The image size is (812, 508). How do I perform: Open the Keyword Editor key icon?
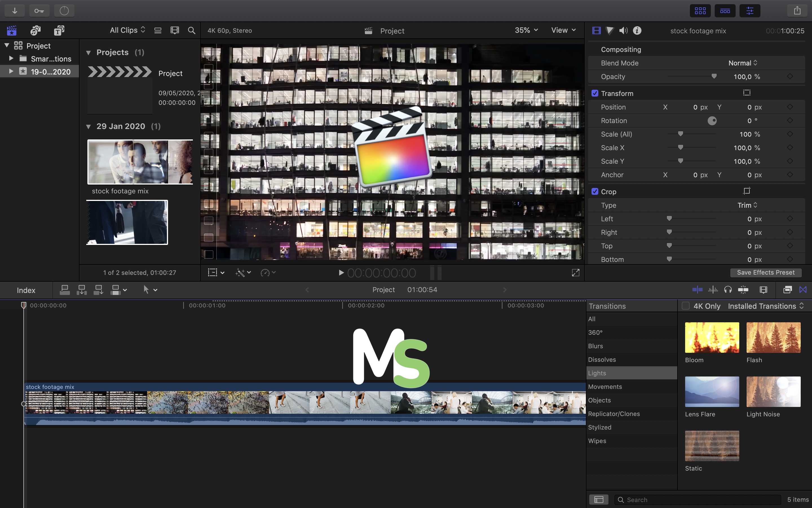click(x=39, y=11)
